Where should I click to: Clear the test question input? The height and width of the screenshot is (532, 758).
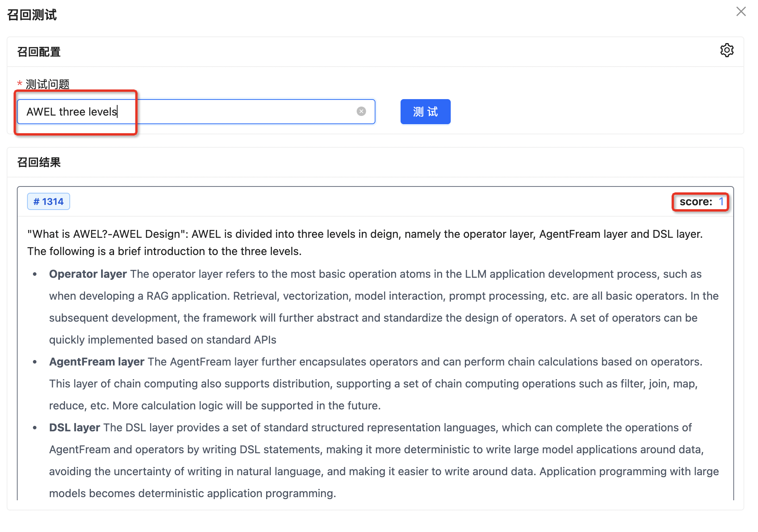[361, 112]
